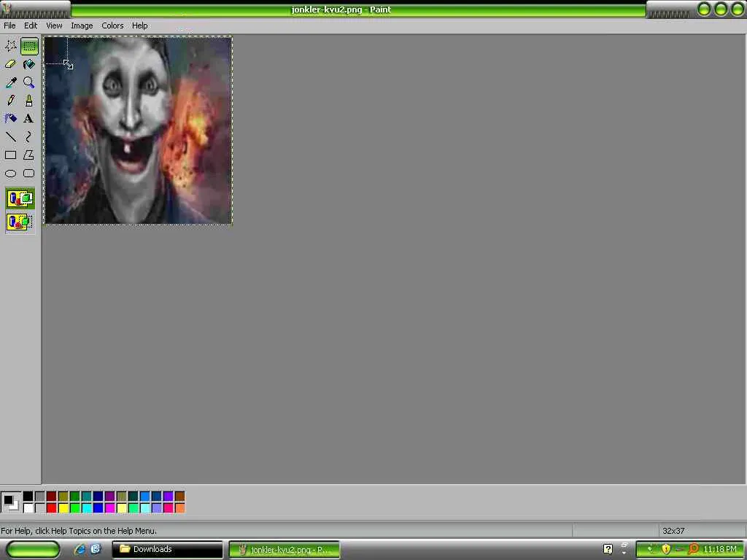Screen dimensions: 747x560
Task: Pick the black color swatch
Action: (x=28, y=497)
